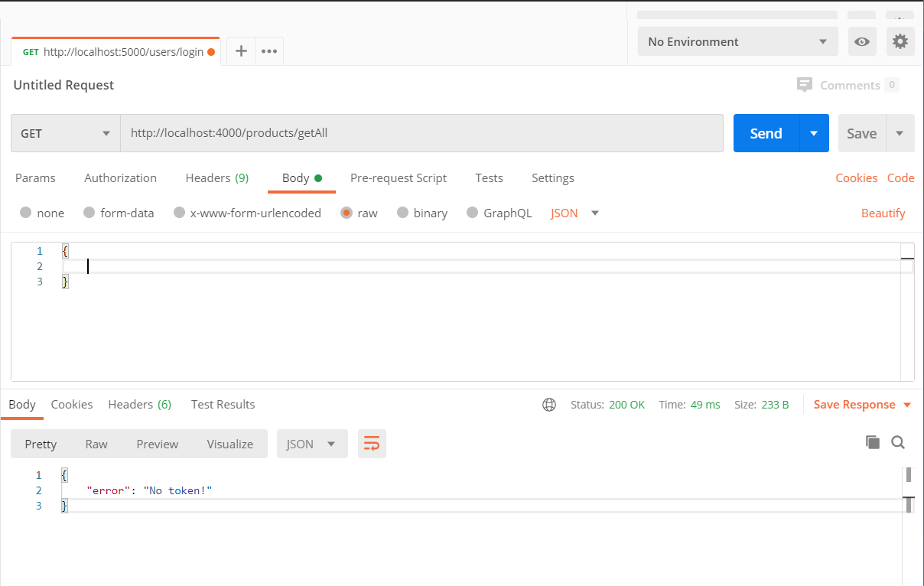
Task: Copy the response body to clipboard
Action: 873,442
